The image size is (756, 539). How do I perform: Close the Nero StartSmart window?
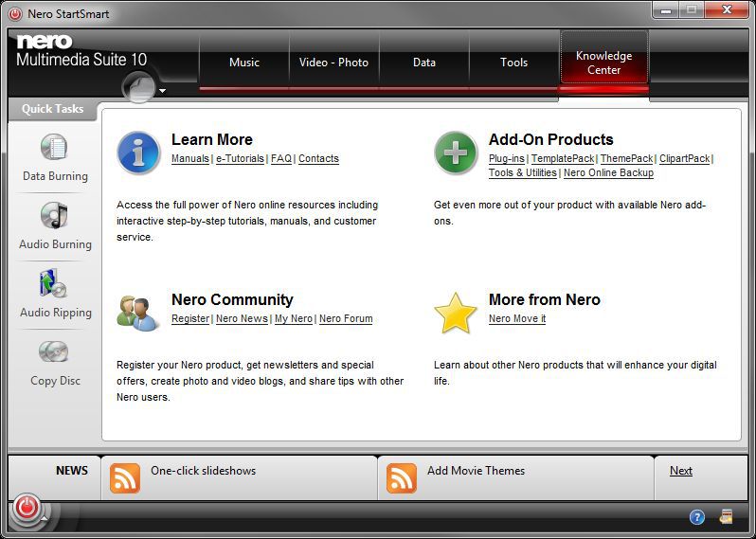(x=727, y=10)
